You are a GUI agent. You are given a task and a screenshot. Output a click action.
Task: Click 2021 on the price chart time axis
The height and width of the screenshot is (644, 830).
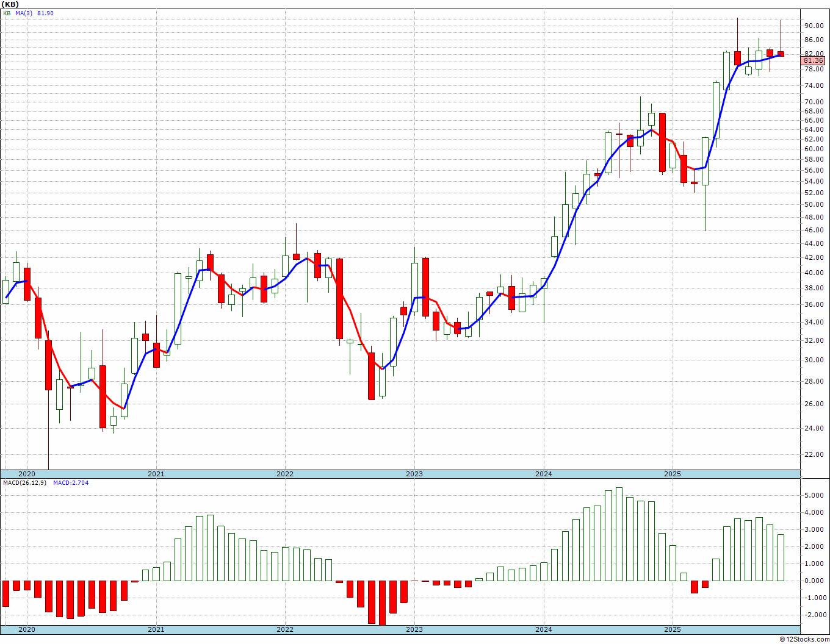coord(156,474)
